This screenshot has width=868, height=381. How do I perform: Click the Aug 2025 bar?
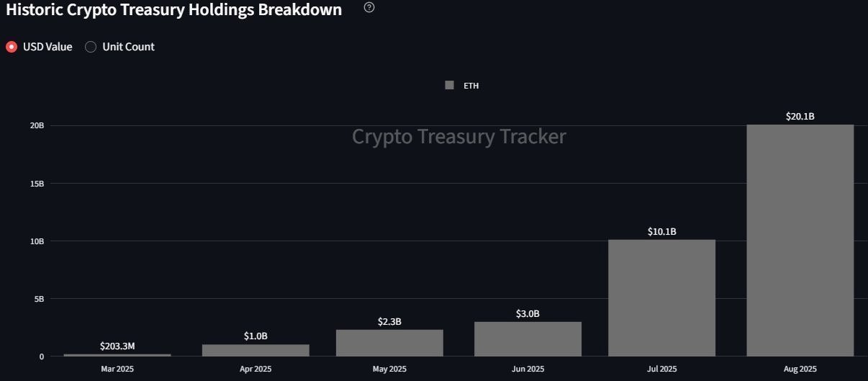[800, 241]
